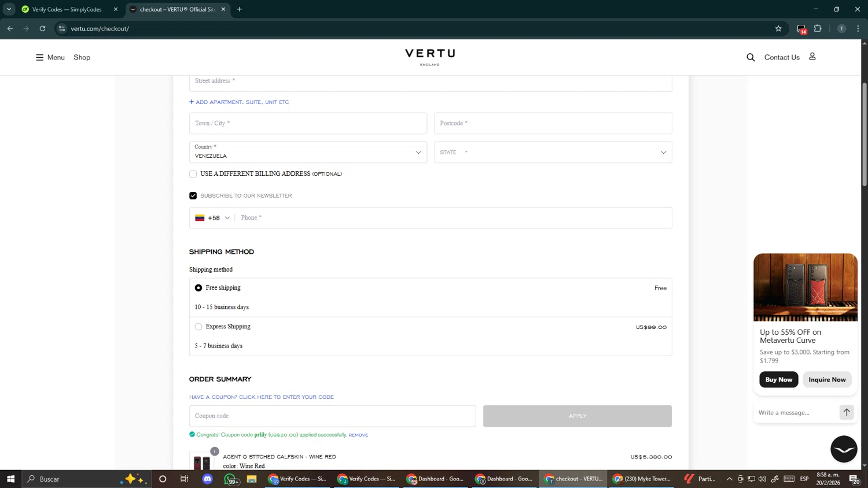Viewport: 868px width, 488px height.
Task: View site information icon in address bar
Action: click(x=62, y=28)
